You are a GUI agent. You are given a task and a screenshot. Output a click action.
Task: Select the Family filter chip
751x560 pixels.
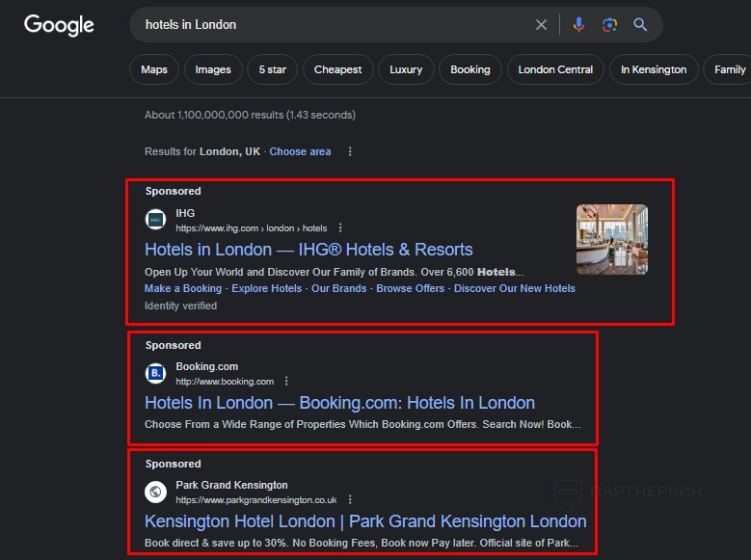(x=730, y=69)
